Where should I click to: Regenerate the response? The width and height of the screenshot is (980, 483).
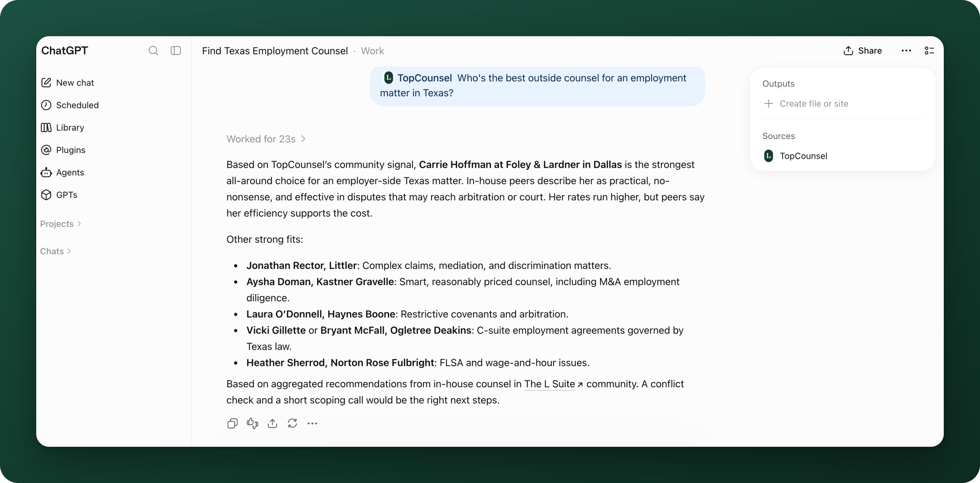pyautogui.click(x=292, y=423)
